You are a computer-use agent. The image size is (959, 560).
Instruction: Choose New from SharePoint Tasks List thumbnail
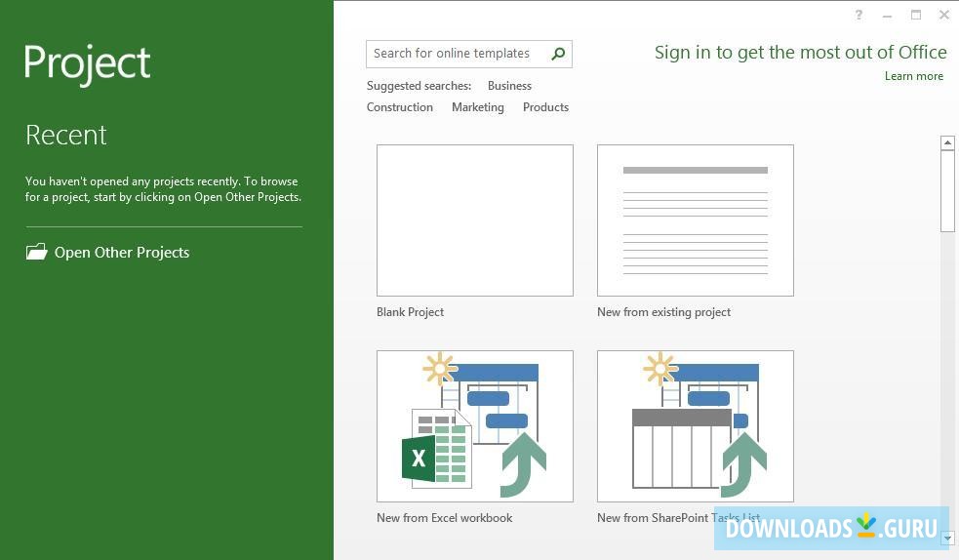click(x=696, y=426)
